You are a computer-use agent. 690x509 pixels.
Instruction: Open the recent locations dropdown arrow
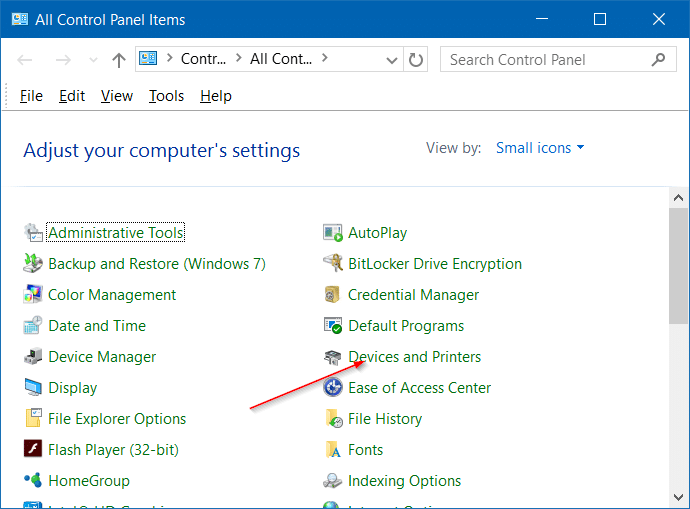[x=93, y=60]
